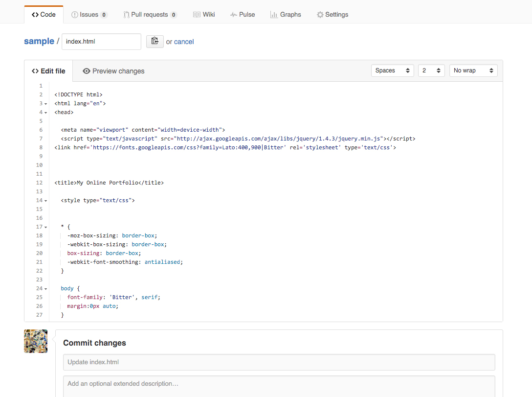Click the Issues exclamation icon

[x=75, y=15]
